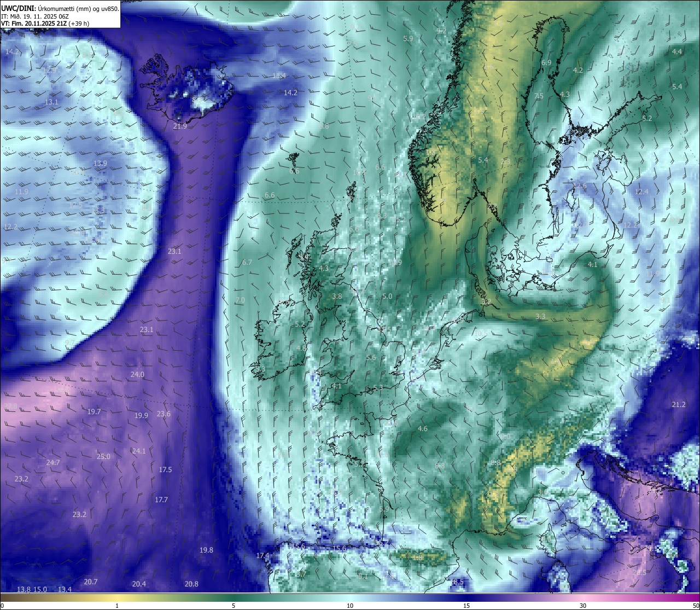700x610 pixels.
Task: Click the 20.4 value near bottom
Action: [x=139, y=584]
